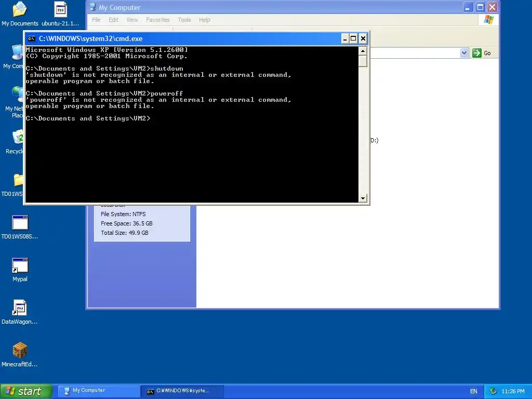The width and height of the screenshot is (532, 399).
Task: Click the cmd scrollbar up arrow
Action: [x=363, y=51]
